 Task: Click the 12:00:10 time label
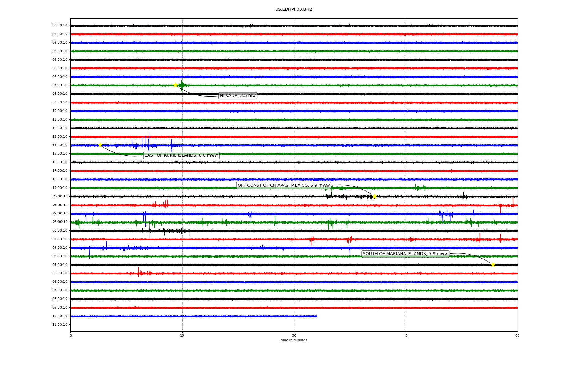pyautogui.click(x=60, y=128)
